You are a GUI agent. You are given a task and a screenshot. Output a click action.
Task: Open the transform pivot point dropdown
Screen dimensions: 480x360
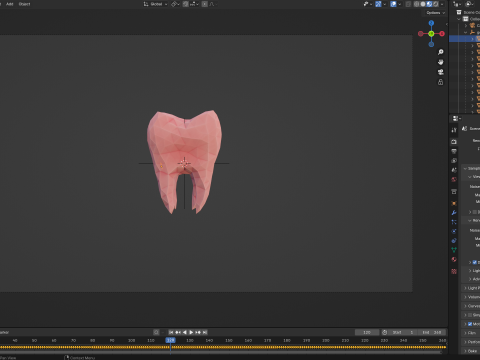tap(175, 4)
